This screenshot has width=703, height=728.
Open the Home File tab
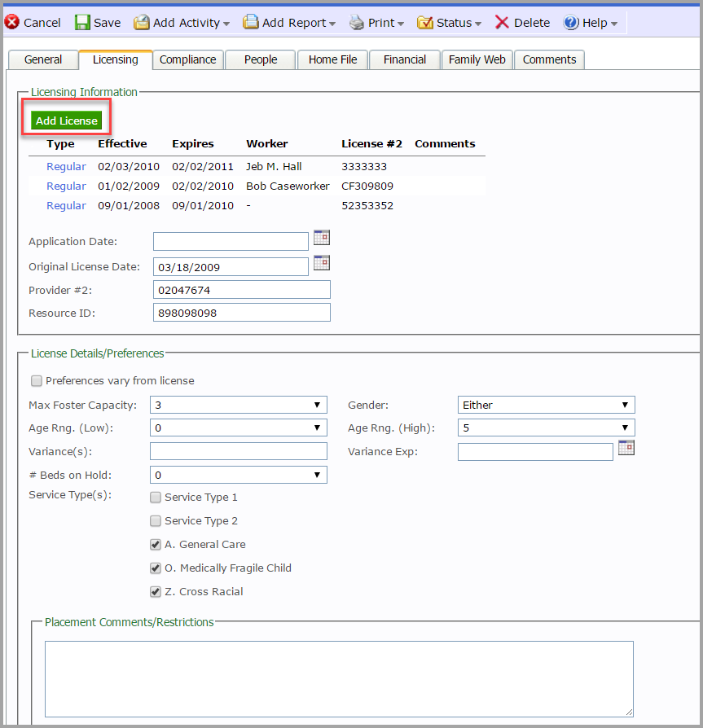tap(332, 60)
